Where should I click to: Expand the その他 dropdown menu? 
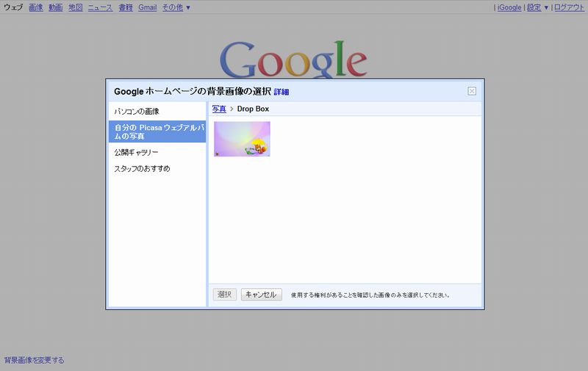point(176,7)
